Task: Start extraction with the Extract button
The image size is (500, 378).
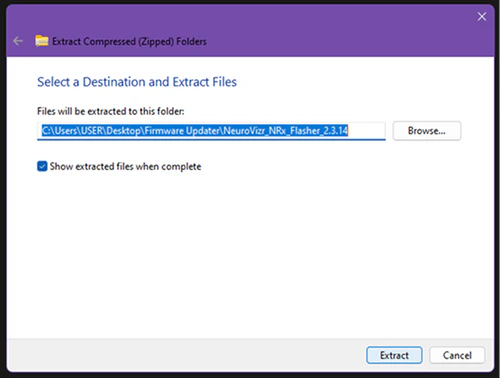Action: pos(394,355)
